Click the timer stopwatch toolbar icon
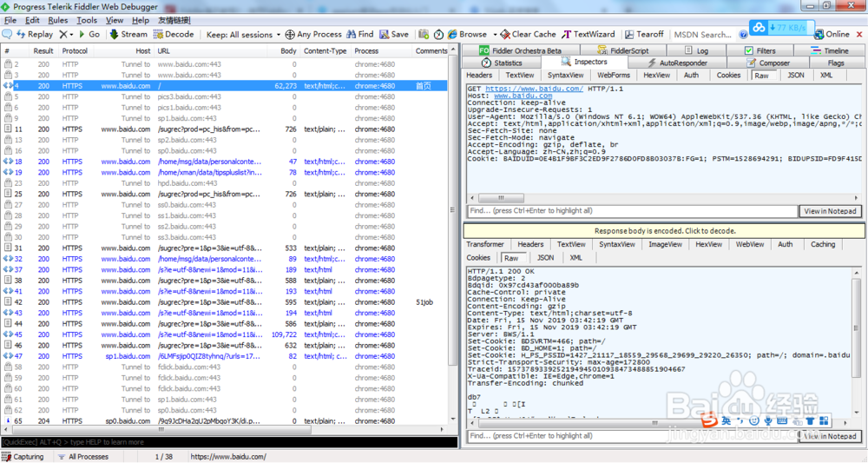Viewport: 868px width, 463px height. coord(438,35)
